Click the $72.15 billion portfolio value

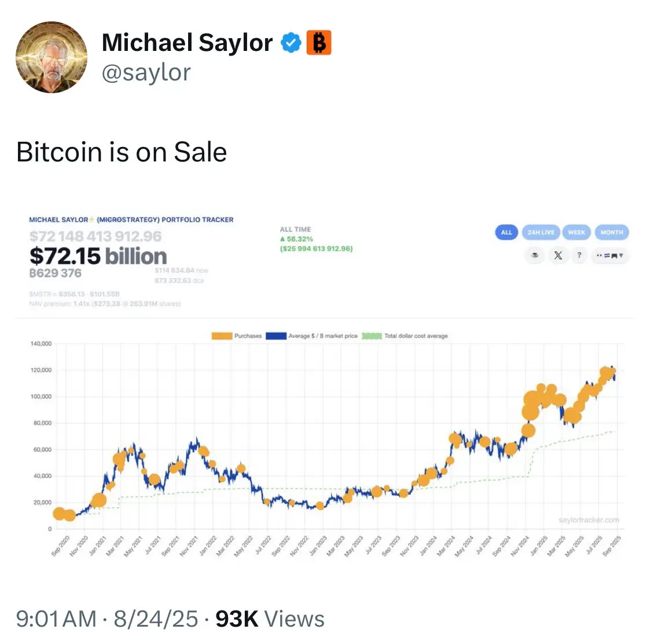(98, 256)
